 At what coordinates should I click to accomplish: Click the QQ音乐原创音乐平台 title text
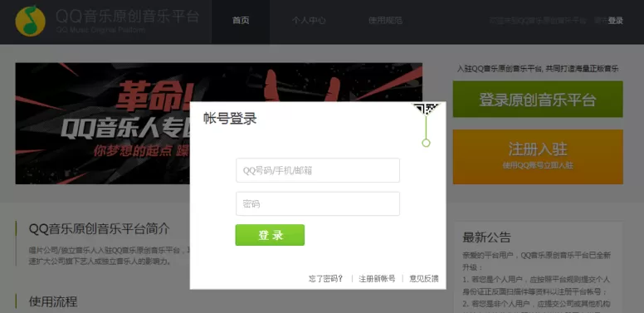127,17
